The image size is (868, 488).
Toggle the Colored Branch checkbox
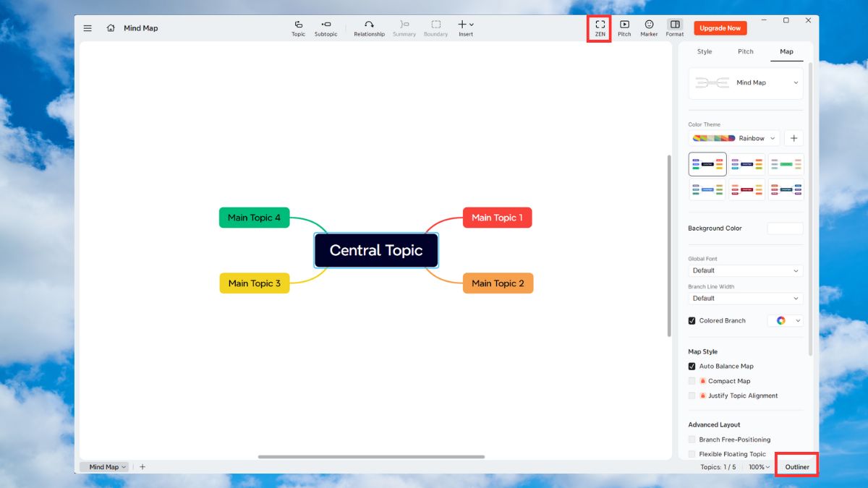692,320
